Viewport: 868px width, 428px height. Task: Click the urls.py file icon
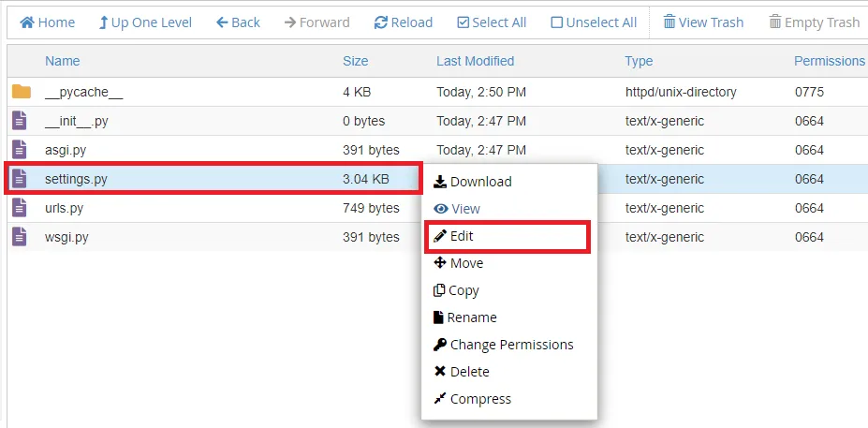click(20, 208)
